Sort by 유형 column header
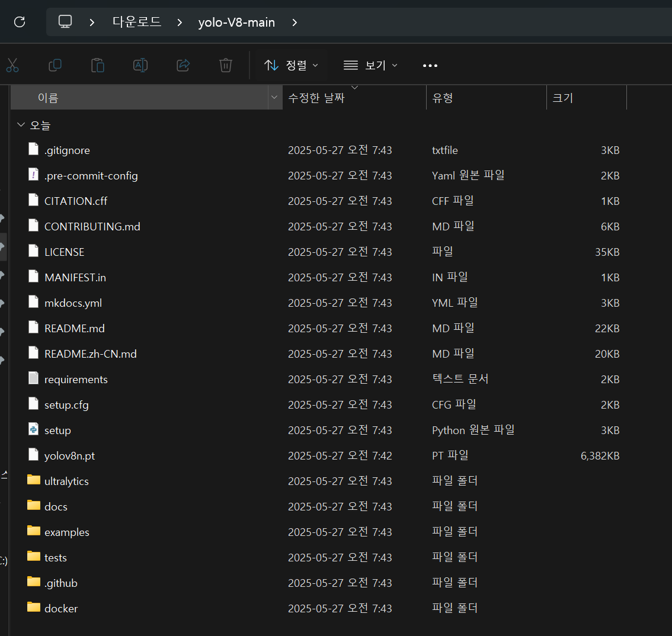 coord(487,98)
